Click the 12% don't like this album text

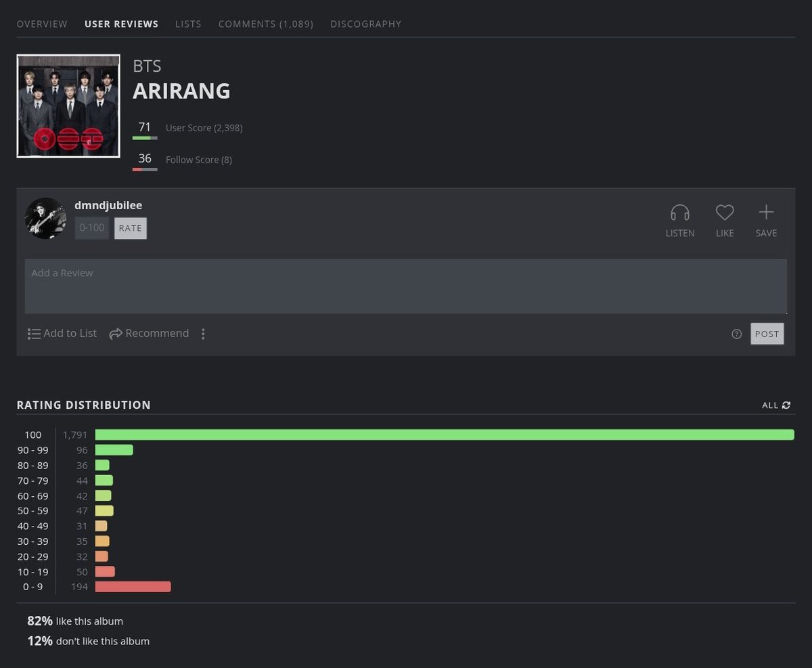[x=88, y=641]
